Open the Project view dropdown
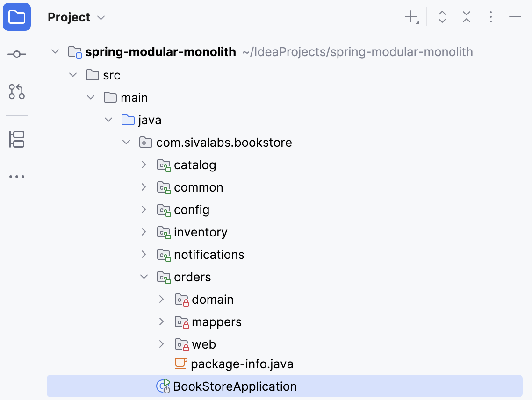This screenshot has width=532, height=400. coord(101,18)
